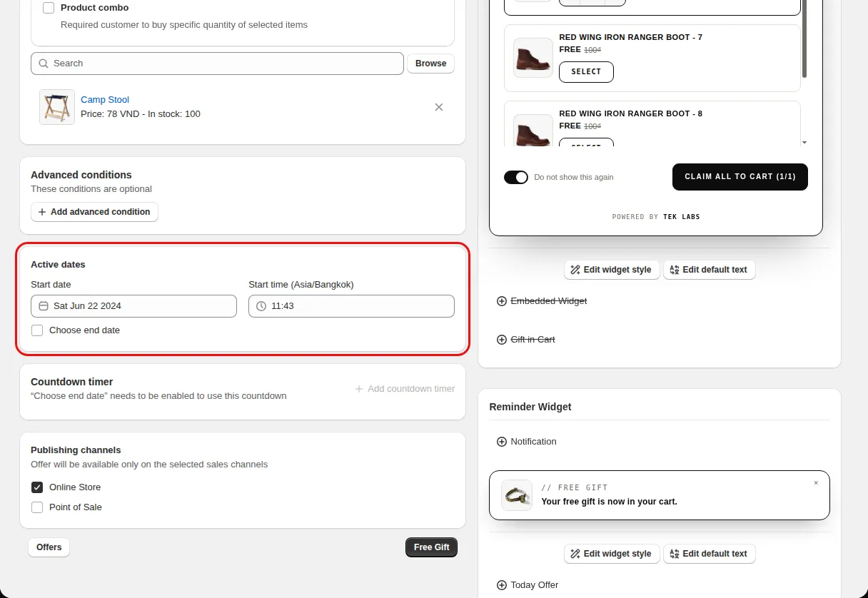Select Red Wing Iron Ranger Boot - 7
Image resolution: width=868 pixels, height=598 pixels.
586,72
